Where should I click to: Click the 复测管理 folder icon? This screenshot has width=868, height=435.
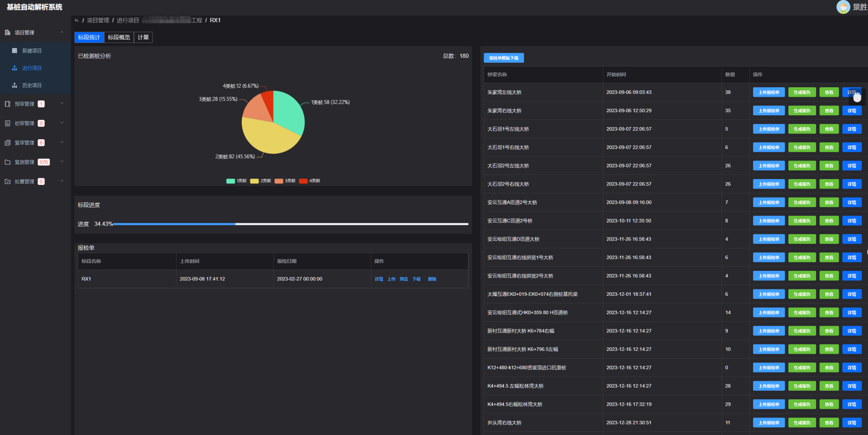pos(7,162)
